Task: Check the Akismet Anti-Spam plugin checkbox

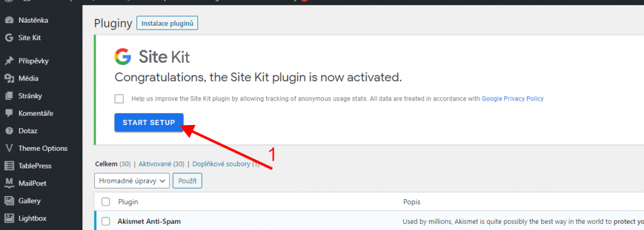Action: click(x=106, y=221)
